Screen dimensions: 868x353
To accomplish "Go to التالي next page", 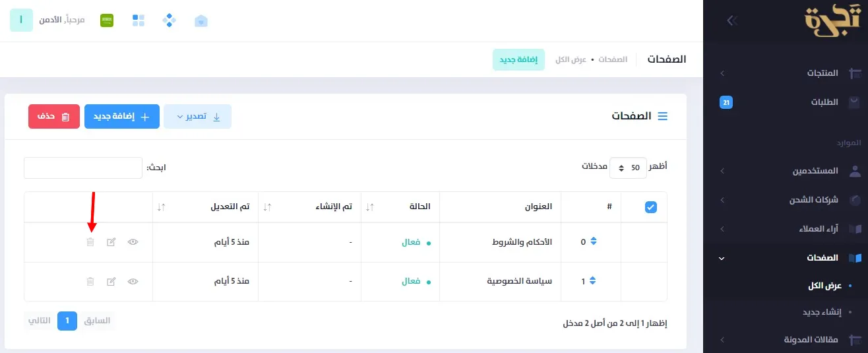I will [x=39, y=321].
